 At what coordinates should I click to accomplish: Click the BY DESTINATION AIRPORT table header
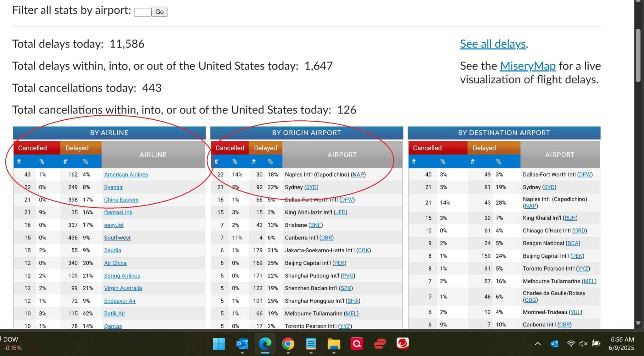pos(504,133)
